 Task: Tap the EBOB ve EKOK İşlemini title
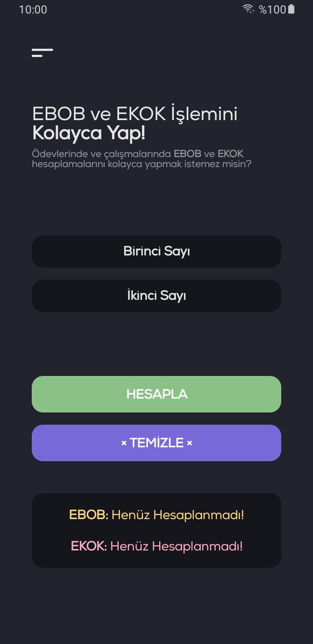(x=135, y=114)
